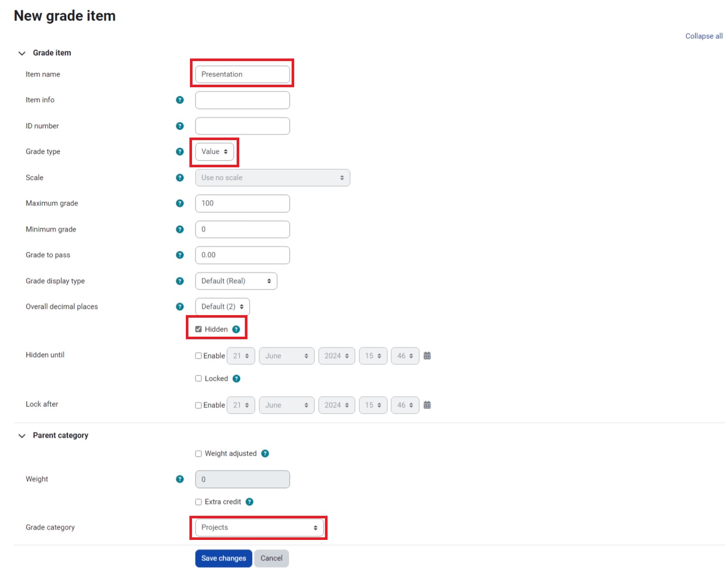Viewport: 728px width, 582px height.
Task: Open Grade display type dropdown
Action: 236,281
